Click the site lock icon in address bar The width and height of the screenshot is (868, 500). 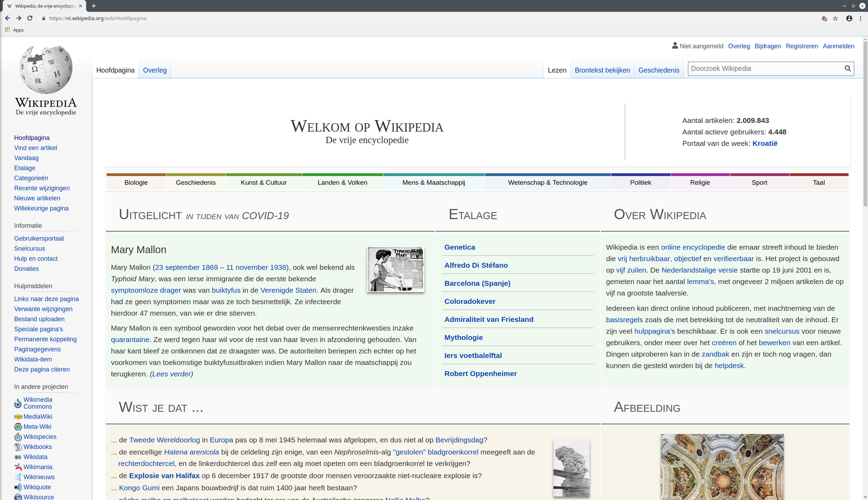[44, 19]
